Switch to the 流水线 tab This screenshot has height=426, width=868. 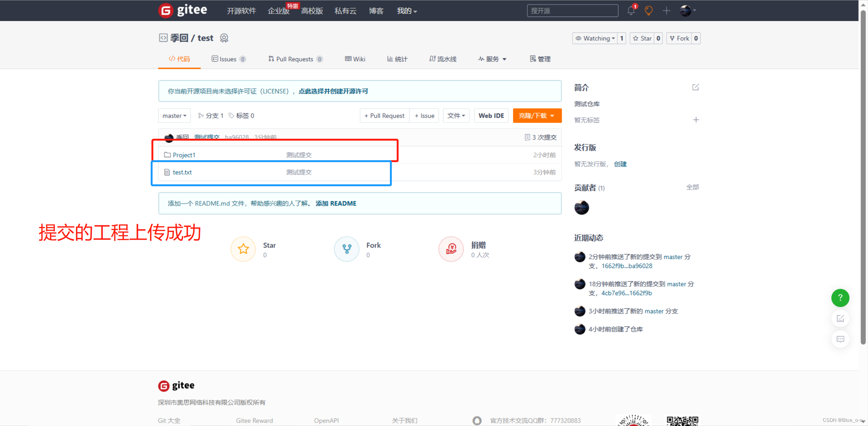click(x=443, y=59)
